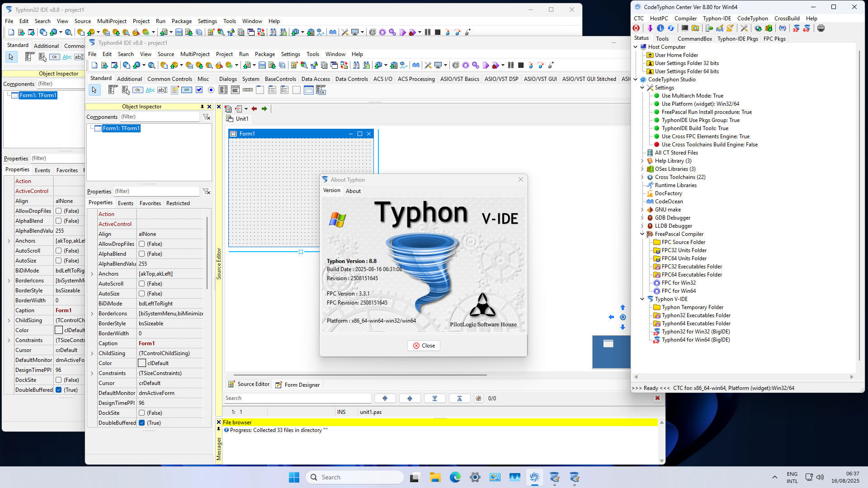Expand the Help Library (3) node
This screenshot has height=488, width=868.
pos(642,161)
